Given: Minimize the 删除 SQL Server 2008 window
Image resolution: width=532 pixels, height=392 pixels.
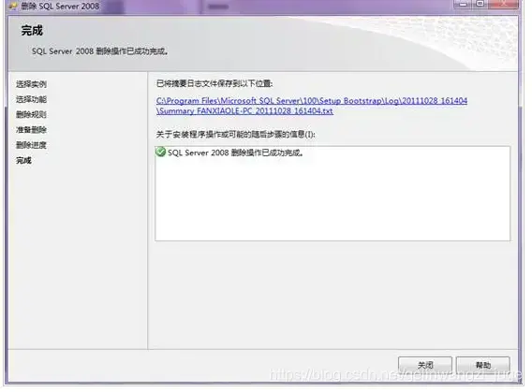Looking at the screenshot, I should coord(463,4).
